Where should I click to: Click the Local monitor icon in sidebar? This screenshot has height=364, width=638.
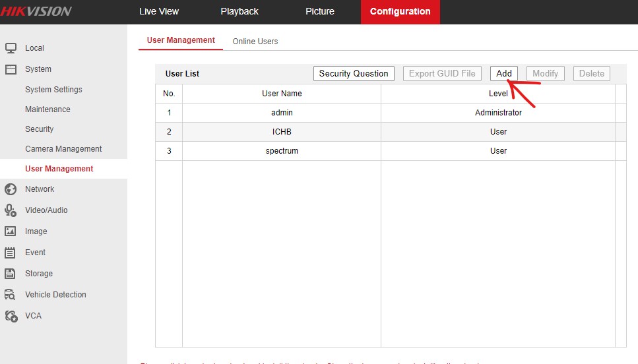11,48
